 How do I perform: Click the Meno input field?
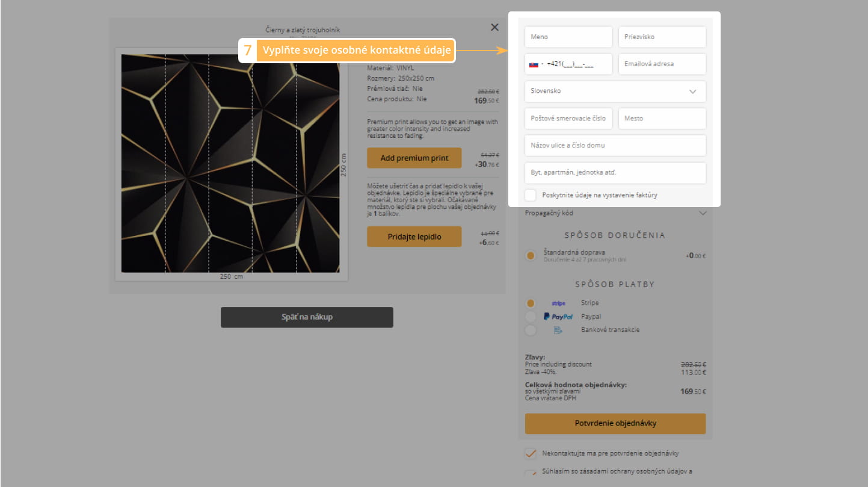point(568,37)
